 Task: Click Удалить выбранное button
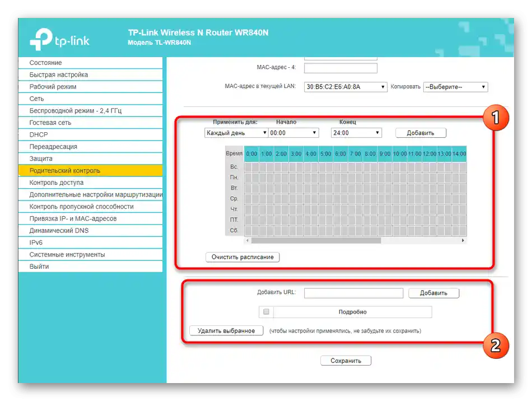[x=226, y=330]
